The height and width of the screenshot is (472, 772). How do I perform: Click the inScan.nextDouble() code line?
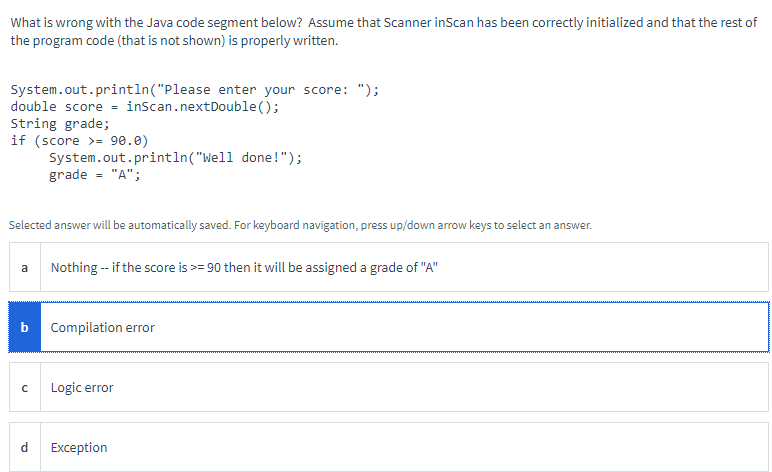(145, 107)
